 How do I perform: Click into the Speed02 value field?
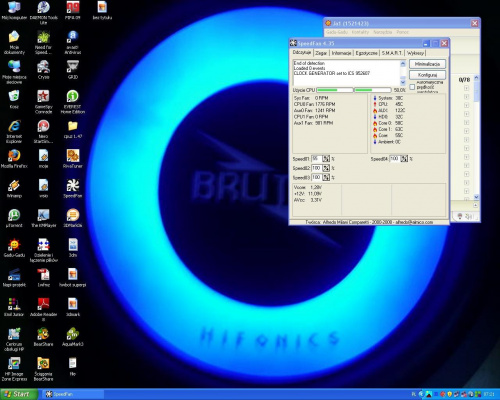[x=317, y=168]
